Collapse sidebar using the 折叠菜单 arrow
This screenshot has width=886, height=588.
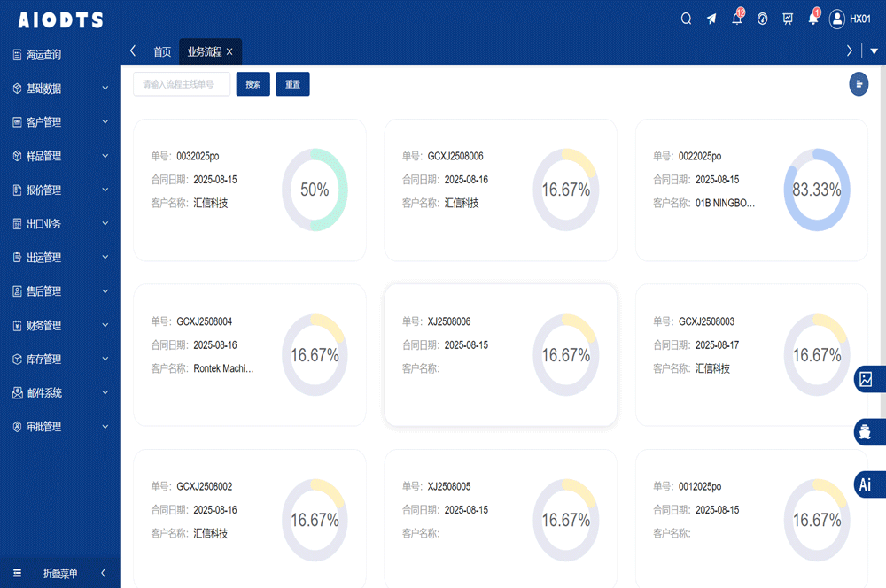pos(104,573)
